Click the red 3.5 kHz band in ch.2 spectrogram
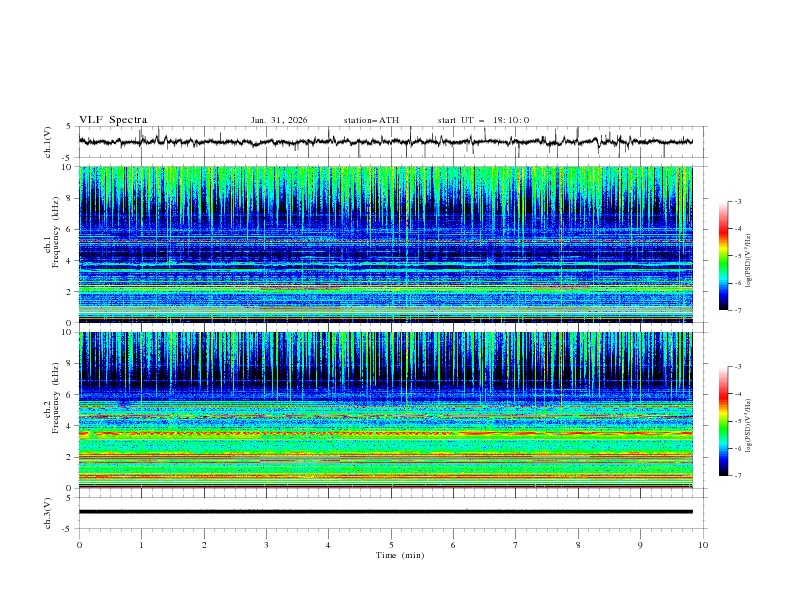The width and height of the screenshot is (792, 612). click(386, 433)
